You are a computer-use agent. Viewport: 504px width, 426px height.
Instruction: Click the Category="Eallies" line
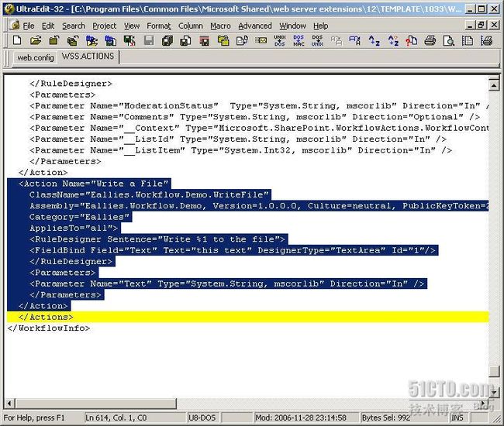pyautogui.click(x=79, y=217)
